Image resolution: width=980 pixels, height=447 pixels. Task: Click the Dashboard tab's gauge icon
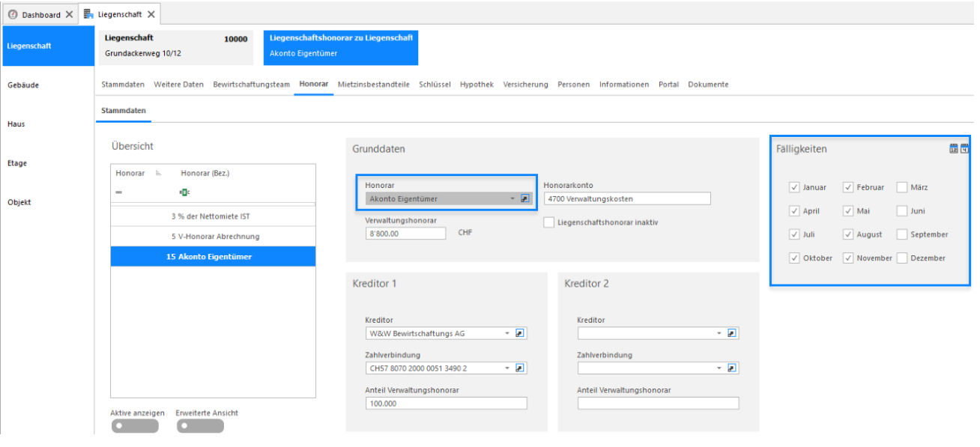(x=13, y=15)
